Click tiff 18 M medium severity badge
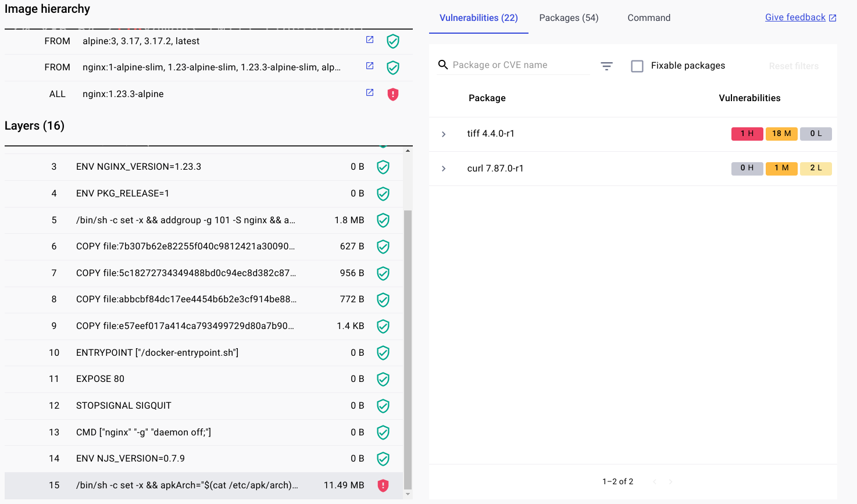The image size is (857, 504). tap(781, 134)
